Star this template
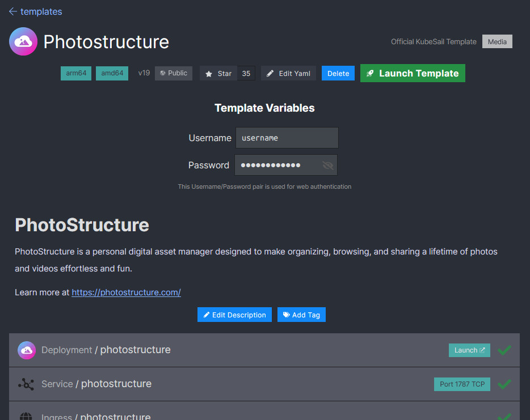Image resolution: width=530 pixels, height=420 pixels. coord(218,73)
